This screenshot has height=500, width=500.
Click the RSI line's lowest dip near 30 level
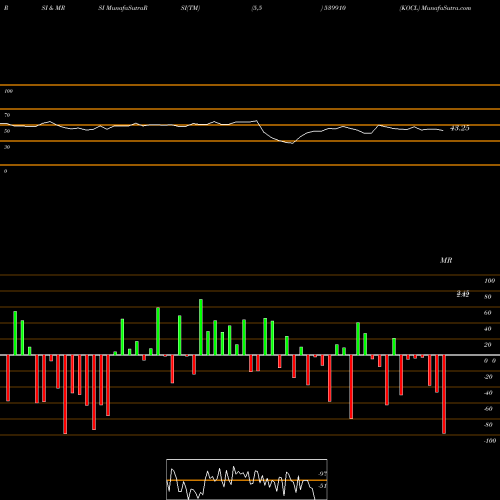coord(292,143)
